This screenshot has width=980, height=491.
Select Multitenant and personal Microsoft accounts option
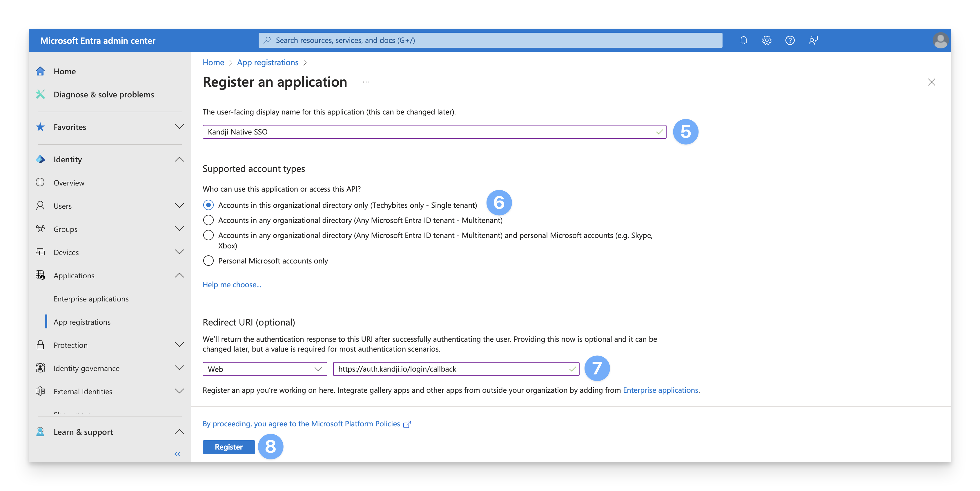coord(208,235)
